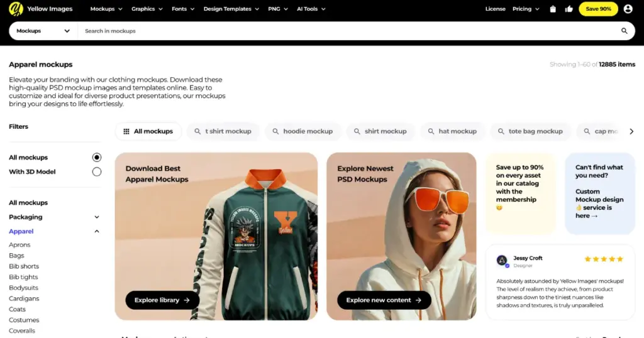Click search icon on cap mockup chip
The width and height of the screenshot is (644, 338).
(x=587, y=131)
